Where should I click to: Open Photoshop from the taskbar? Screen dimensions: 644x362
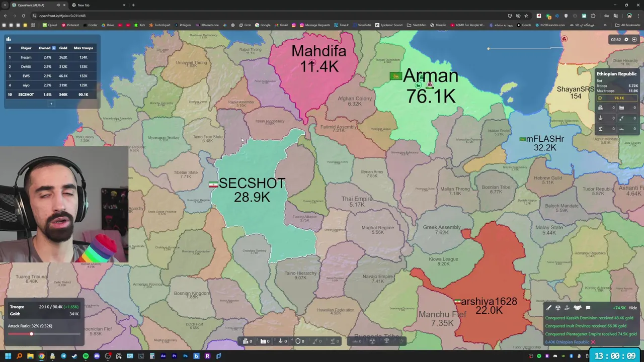pos(185,356)
